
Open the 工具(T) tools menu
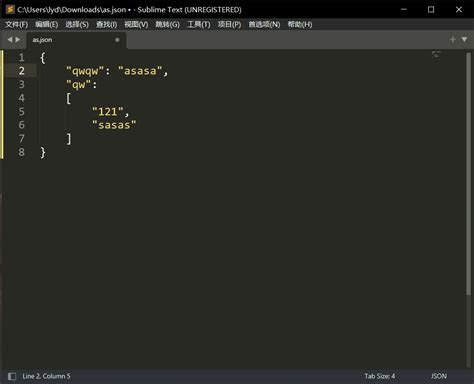pos(199,24)
